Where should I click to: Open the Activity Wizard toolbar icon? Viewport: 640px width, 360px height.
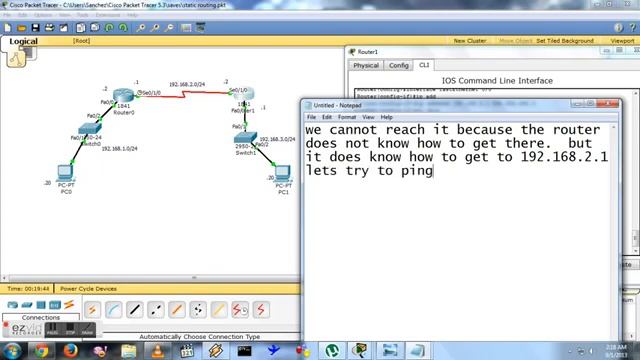click(x=64, y=28)
